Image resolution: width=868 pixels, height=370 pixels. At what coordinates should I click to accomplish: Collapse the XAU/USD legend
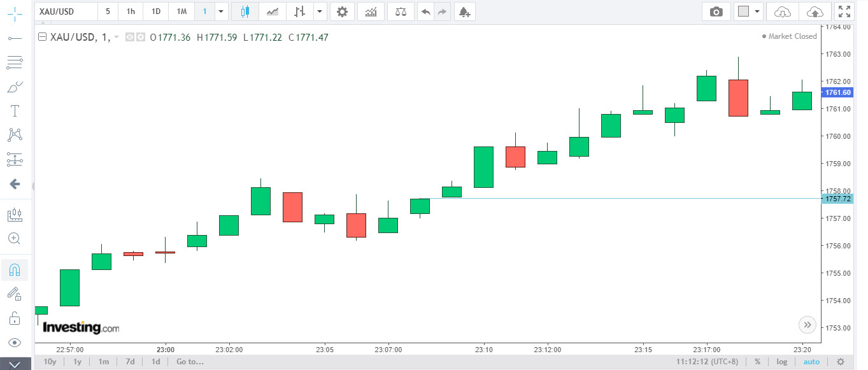tap(43, 37)
